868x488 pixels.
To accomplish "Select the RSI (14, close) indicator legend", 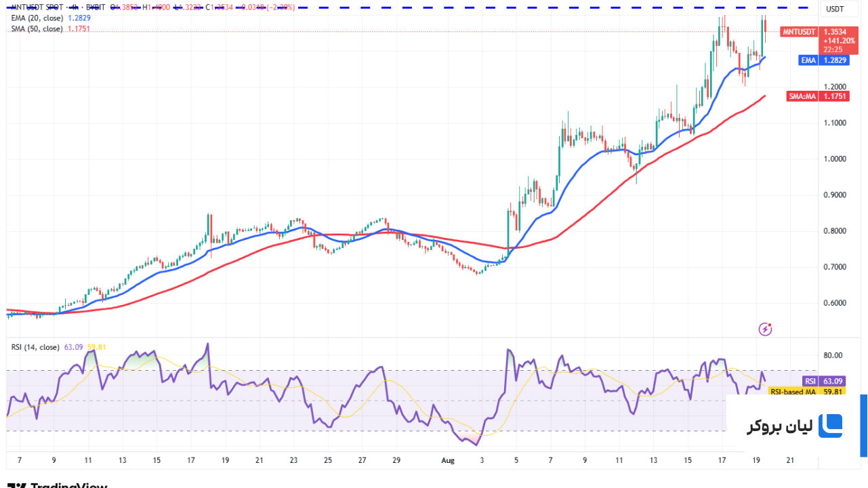I will (35, 347).
